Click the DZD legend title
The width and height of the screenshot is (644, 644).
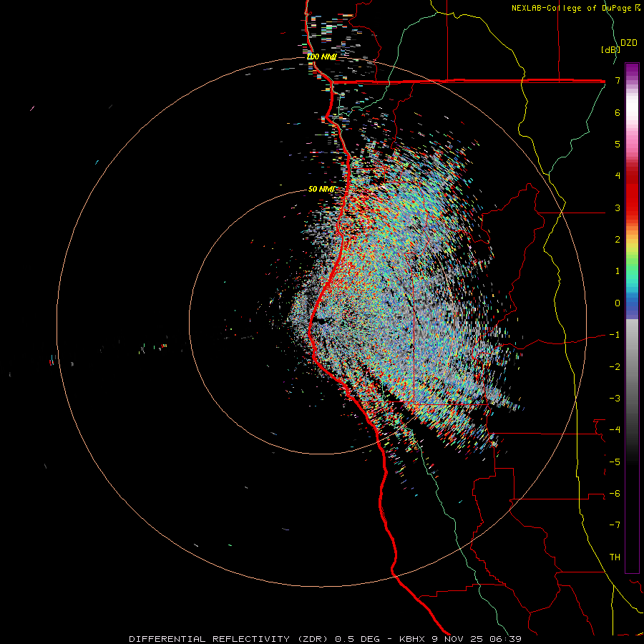coord(629,43)
